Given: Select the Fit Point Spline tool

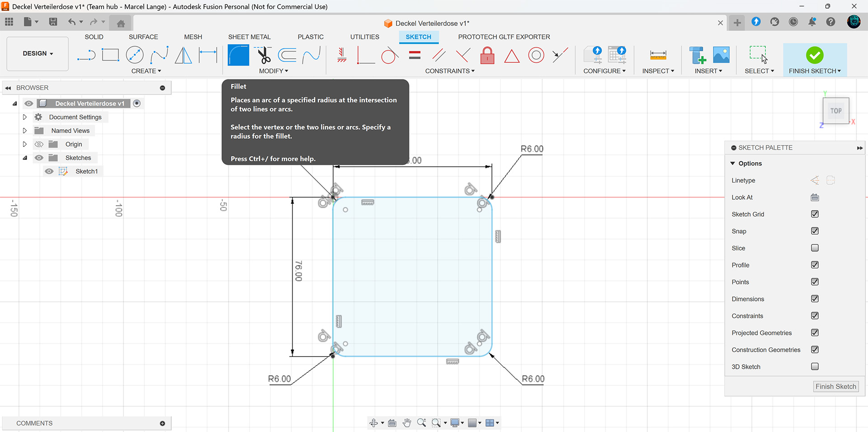Looking at the screenshot, I should 159,56.
